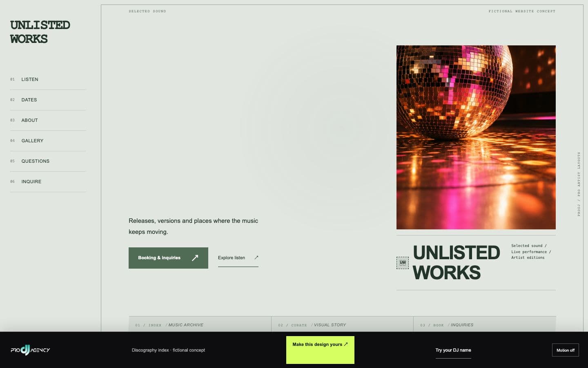Click the Booking & inquiries button
The image size is (588, 368).
click(168, 258)
